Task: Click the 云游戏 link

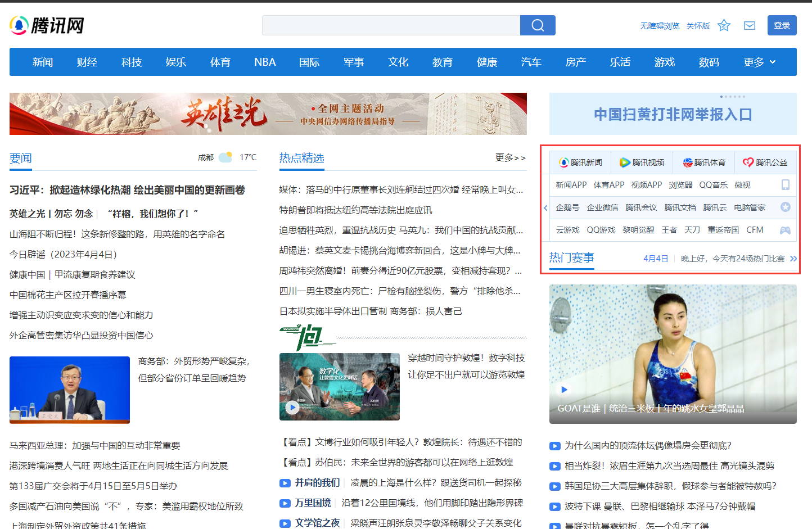Action: [x=567, y=230]
